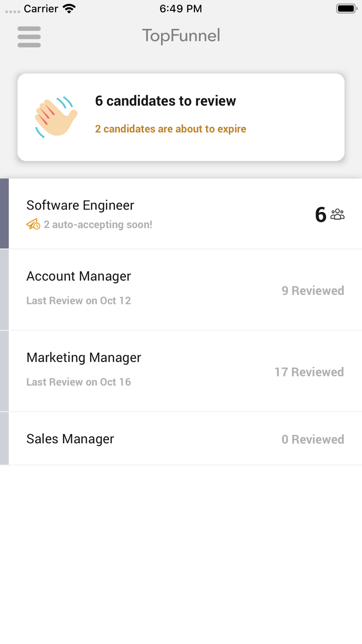Click the auto-accepting paper plane icon
The height and width of the screenshot is (644, 362).
(x=33, y=224)
